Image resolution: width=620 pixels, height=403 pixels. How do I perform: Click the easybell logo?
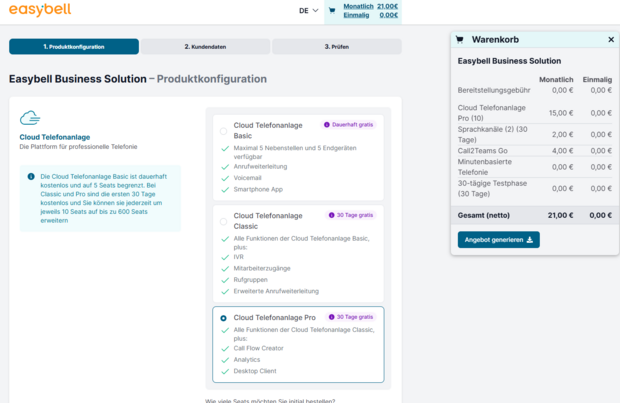[40, 9]
